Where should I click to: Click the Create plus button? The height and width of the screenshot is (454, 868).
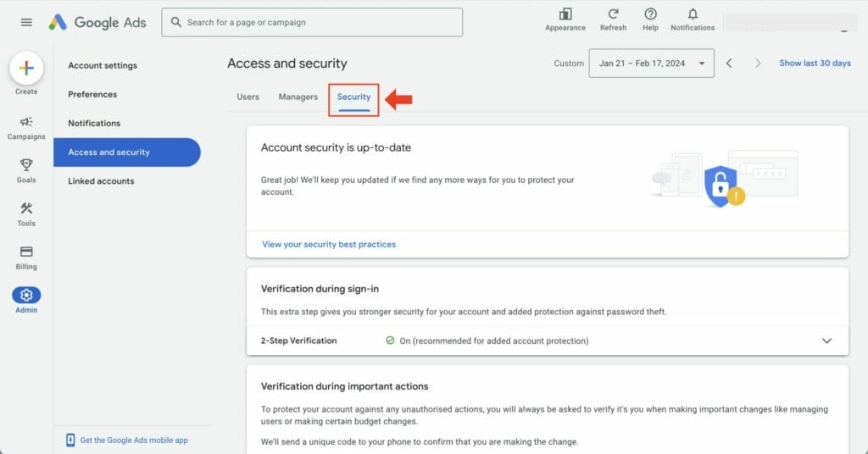click(x=26, y=69)
